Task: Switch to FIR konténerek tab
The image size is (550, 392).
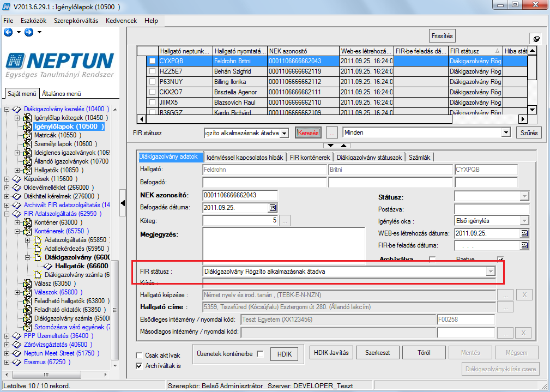Action: 310,158
